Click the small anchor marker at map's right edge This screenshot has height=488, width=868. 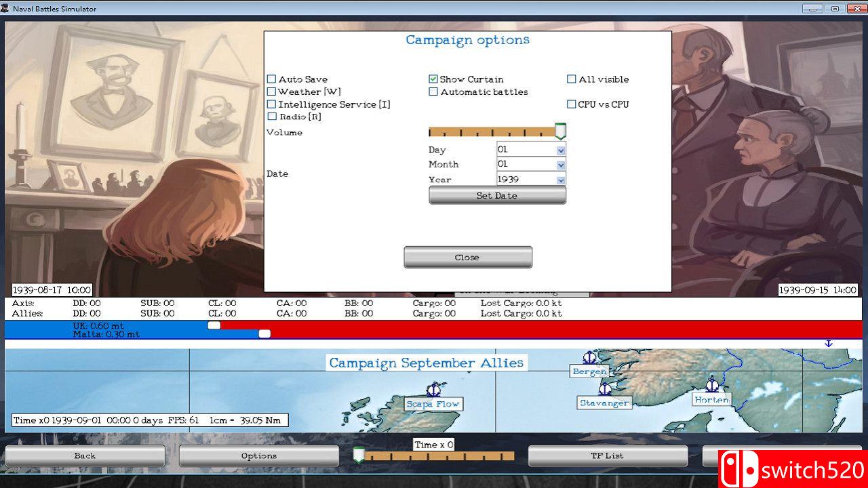tap(828, 344)
